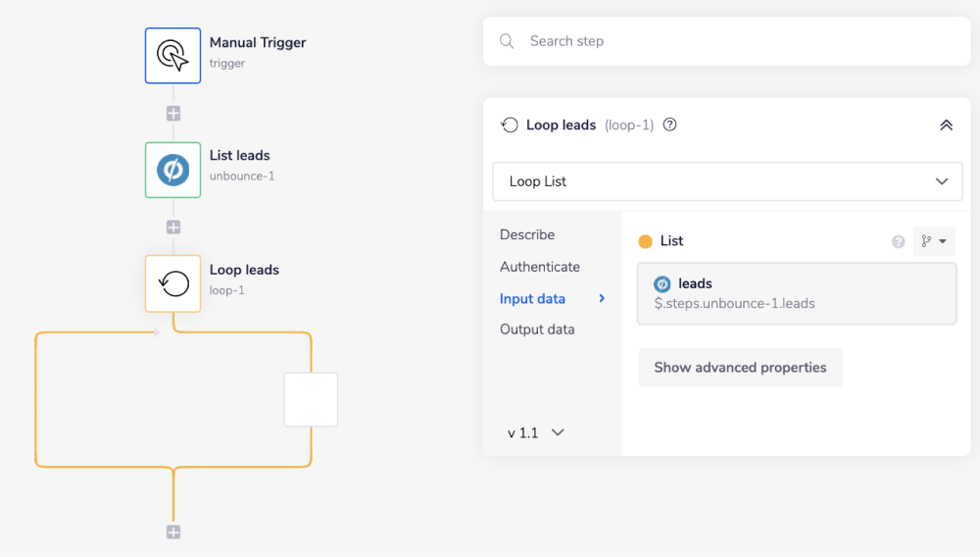Open the v 1.1 version dropdown
The height and width of the screenshot is (557, 980).
pos(536,432)
